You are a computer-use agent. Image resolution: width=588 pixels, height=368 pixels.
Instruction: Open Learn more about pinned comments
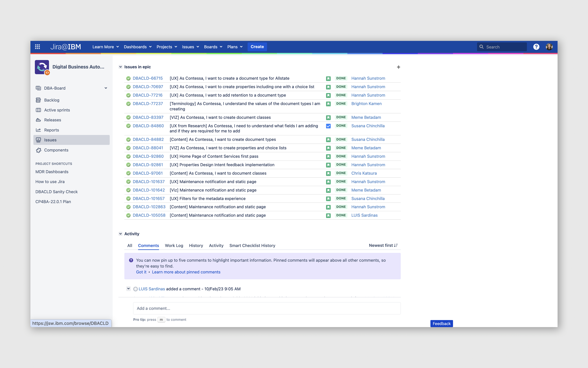tap(186, 272)
